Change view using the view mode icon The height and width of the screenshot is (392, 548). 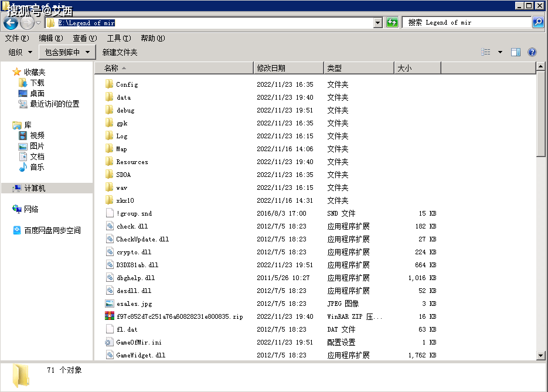pos(486,52)
